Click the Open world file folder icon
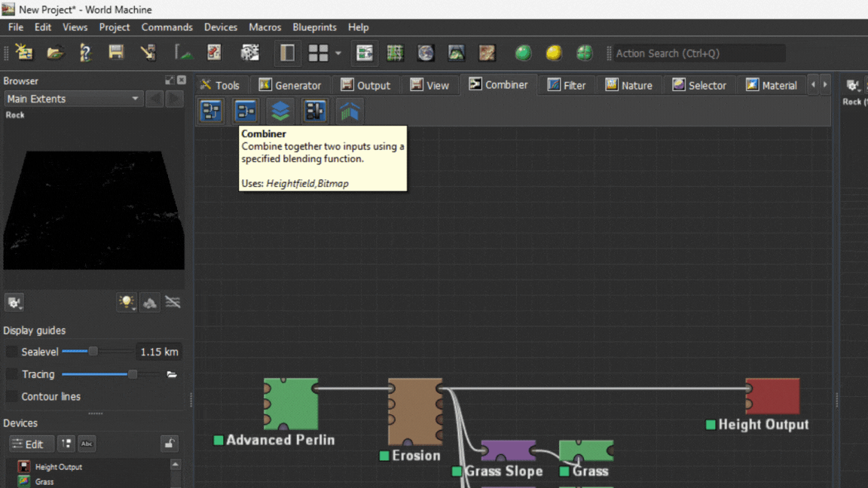 coord(55,53)
